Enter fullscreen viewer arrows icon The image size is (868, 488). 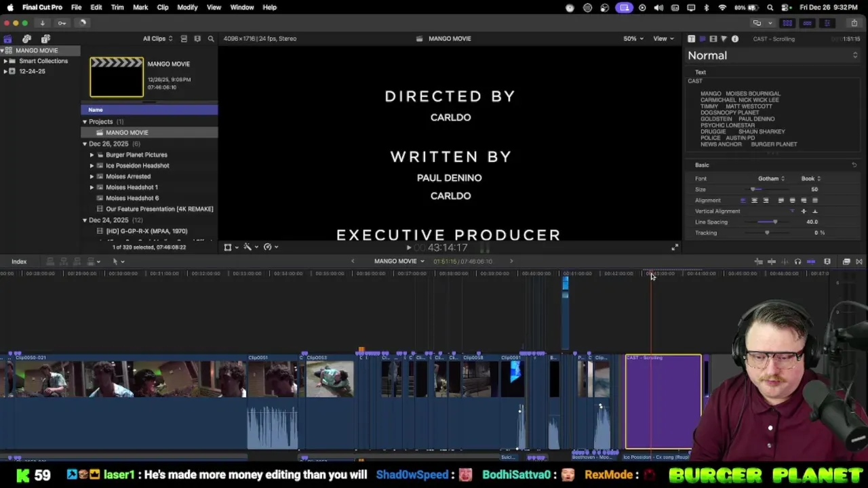pos(674,247)
